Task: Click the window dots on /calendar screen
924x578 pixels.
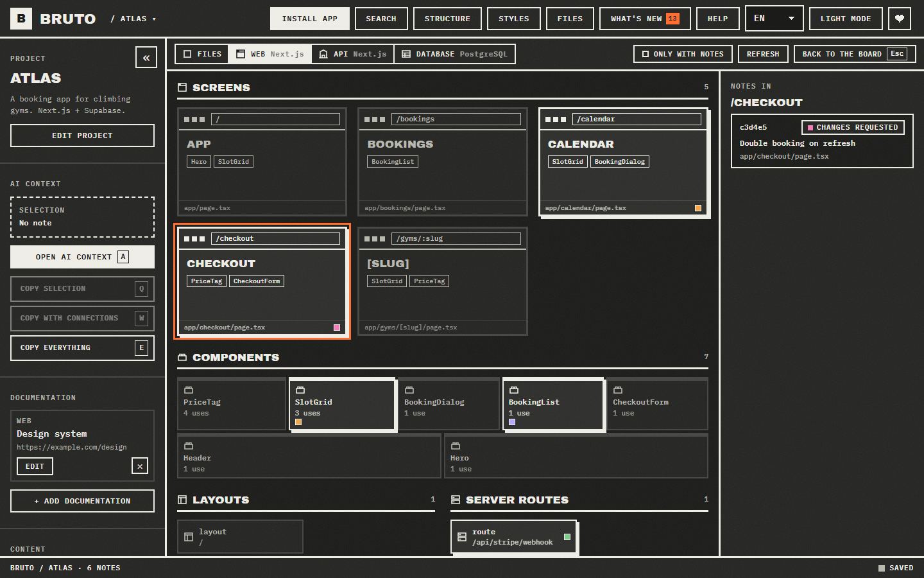Action: [x=556, y=119]
